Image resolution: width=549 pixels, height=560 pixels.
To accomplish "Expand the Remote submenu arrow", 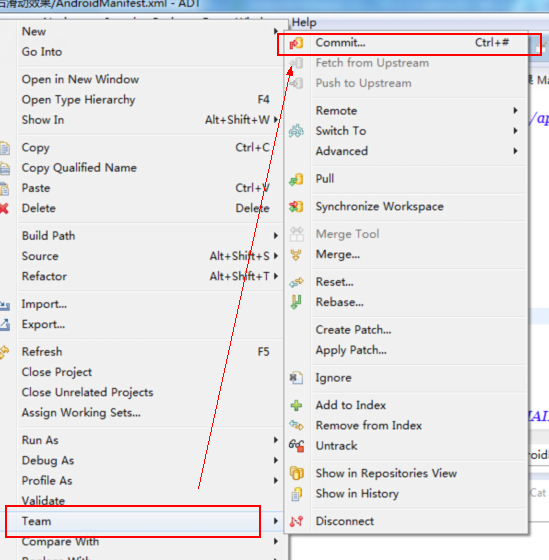I will click(x=515, y=110).
